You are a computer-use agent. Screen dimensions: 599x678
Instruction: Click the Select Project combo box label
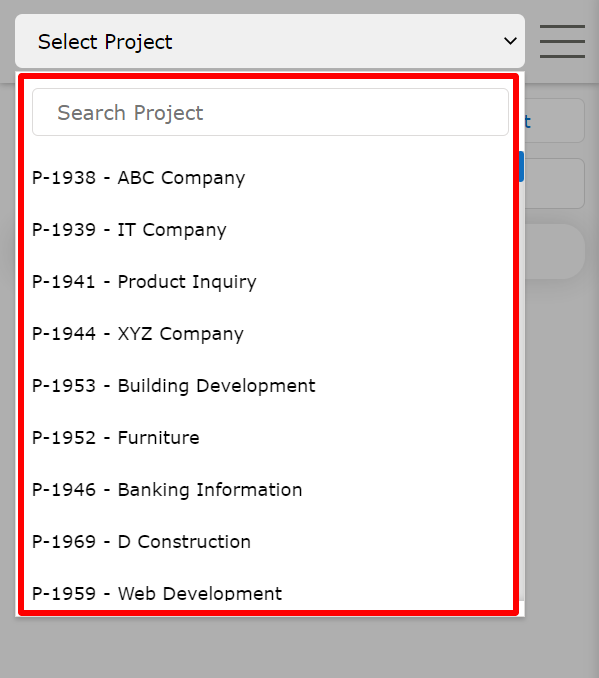(x=105, y=42)
